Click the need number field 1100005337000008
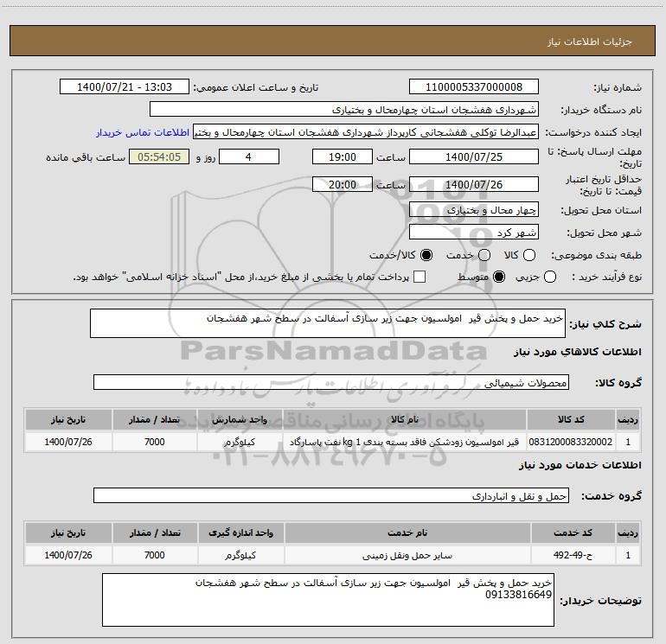The width and height of the screenshot is (666, 644). tap(474, 87)
